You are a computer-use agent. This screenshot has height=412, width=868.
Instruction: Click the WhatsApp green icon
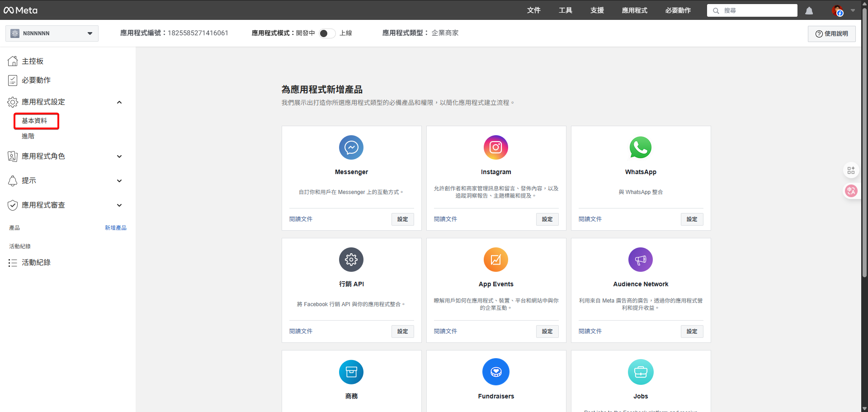tap(641, 147)
